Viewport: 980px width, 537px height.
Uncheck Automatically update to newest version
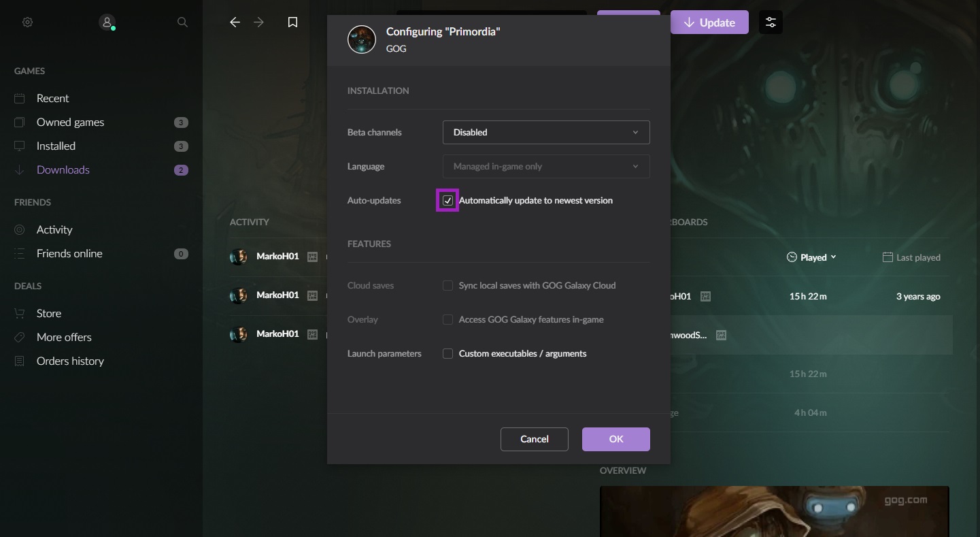(x=447, y=201)
